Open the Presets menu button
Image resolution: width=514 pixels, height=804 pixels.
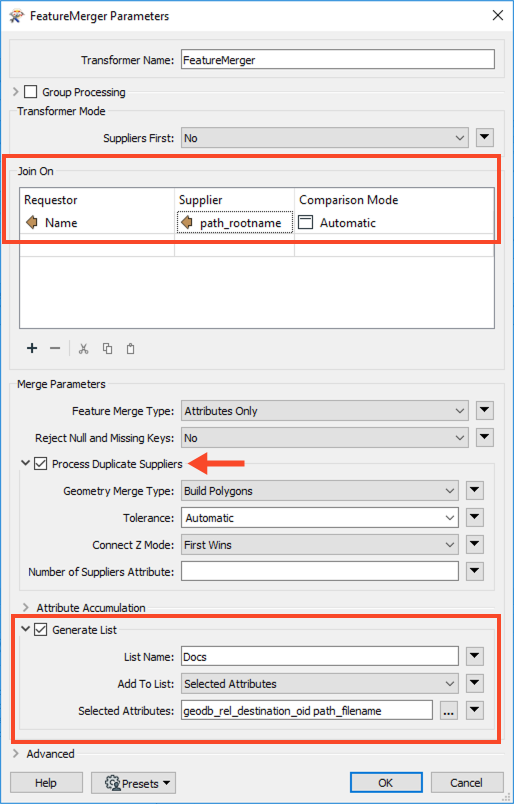pyautogui.click(x=133, y=783)
